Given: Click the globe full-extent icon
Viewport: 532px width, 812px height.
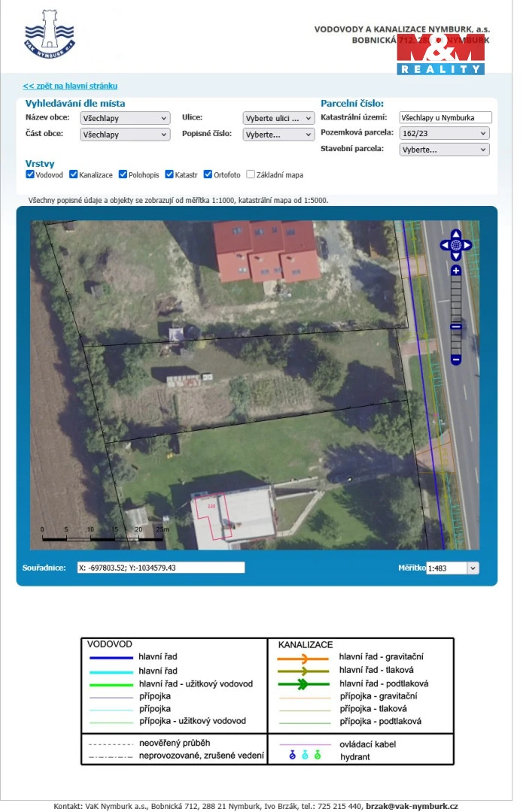Looking at the screenshot, I should point(456,245).
